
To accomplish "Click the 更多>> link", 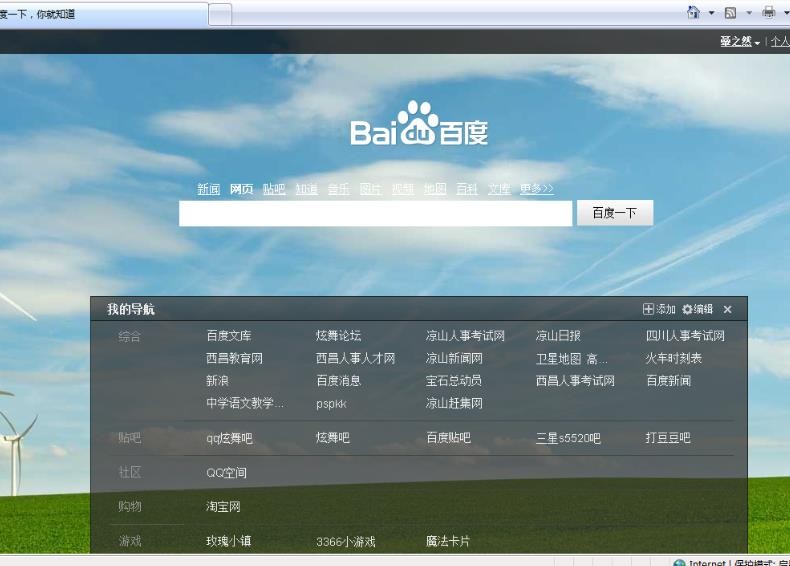I will point(537,188).
